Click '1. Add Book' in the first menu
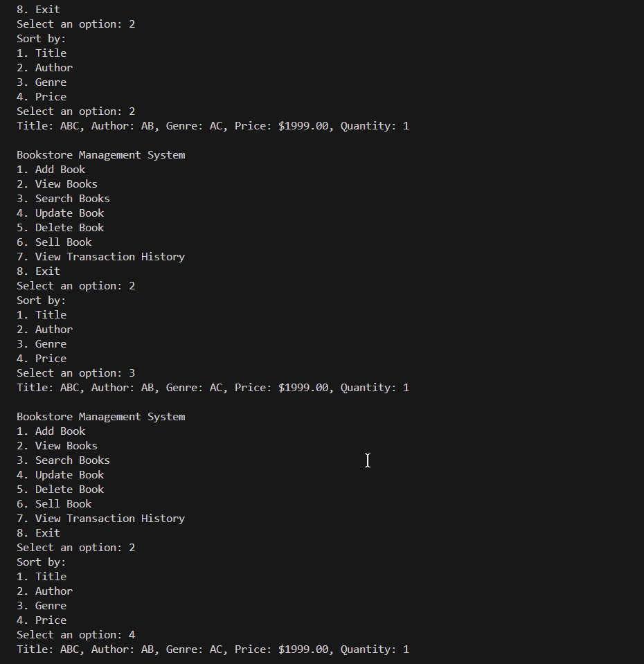 (51, 170)
